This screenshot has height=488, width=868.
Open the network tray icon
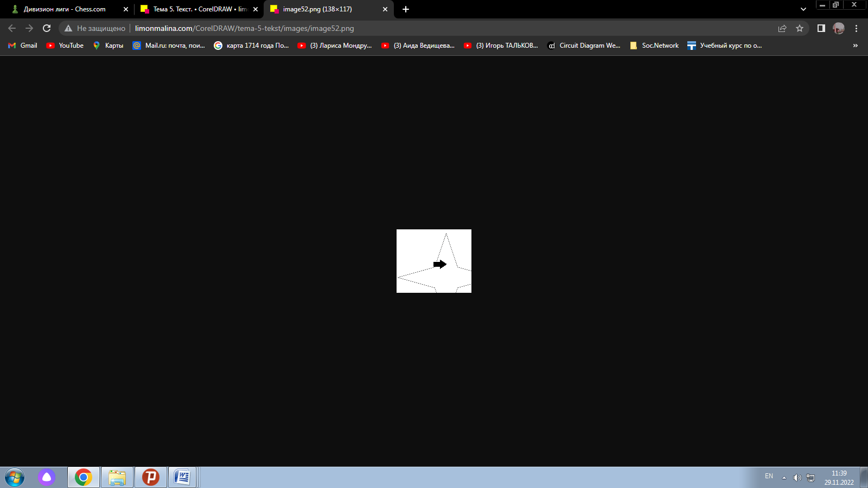[x=810, y=478]
